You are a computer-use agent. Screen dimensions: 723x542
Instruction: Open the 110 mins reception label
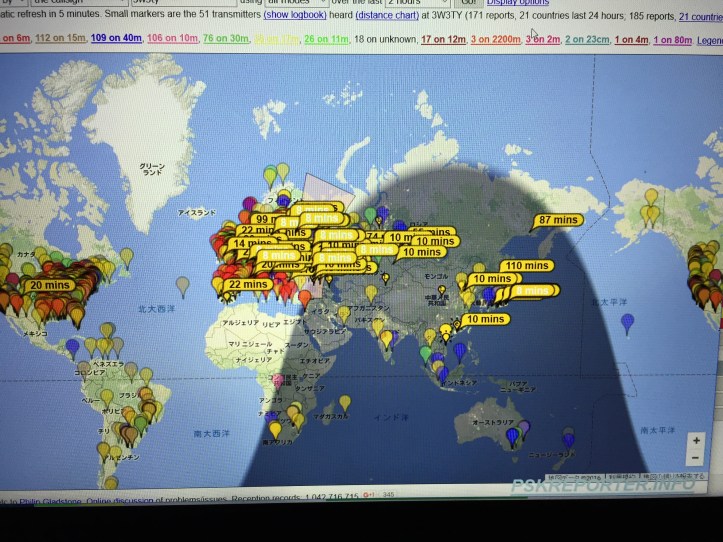(526, 266)
